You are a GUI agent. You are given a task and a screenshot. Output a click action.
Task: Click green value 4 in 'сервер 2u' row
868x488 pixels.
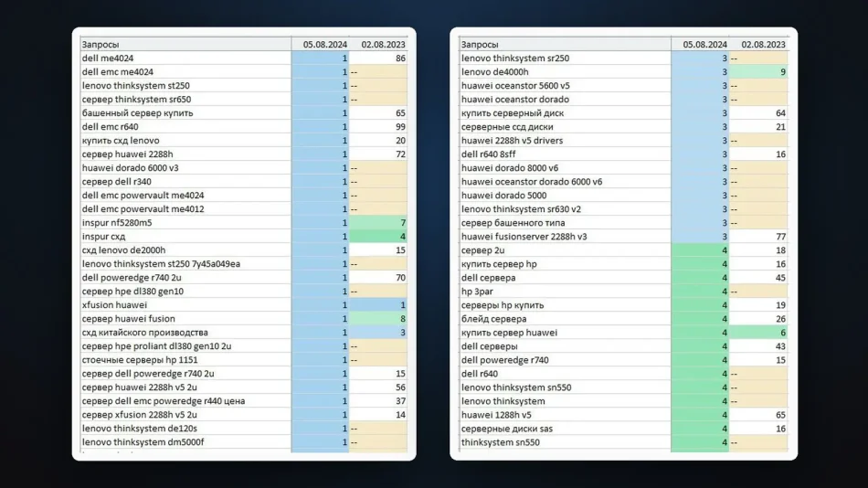[x=700, y=250]
